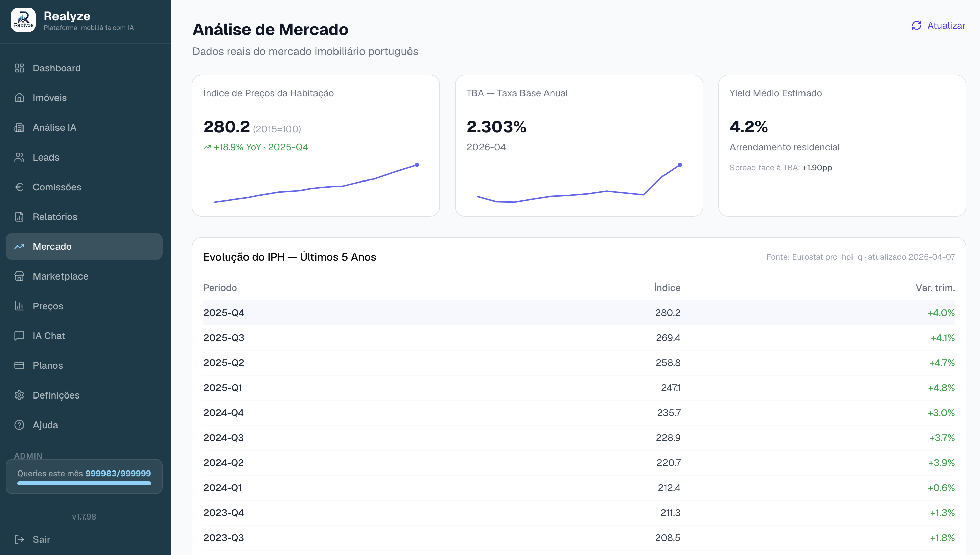Click index 211.3 in 2023-Q4 row
980x555 pixels.
pos(670,513)
